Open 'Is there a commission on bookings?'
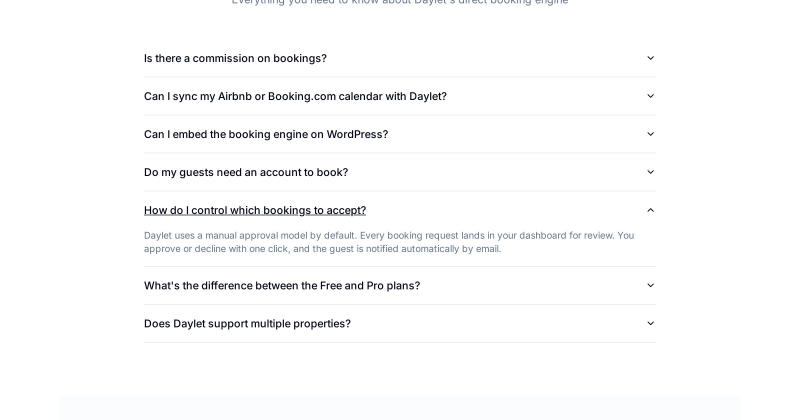The height and width of the screenshot is (420, 800). pos(399,58)
